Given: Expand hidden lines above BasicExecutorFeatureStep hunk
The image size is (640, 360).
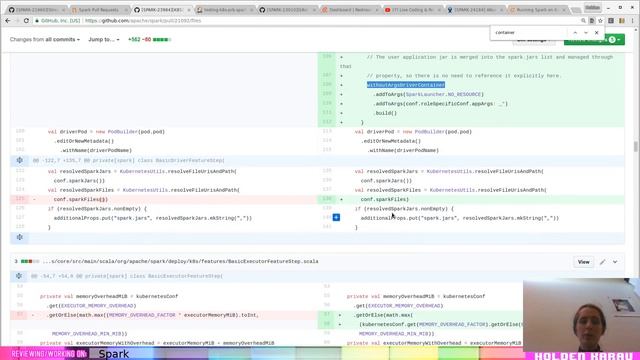Looking at the screenshot, I should (19, 276).
